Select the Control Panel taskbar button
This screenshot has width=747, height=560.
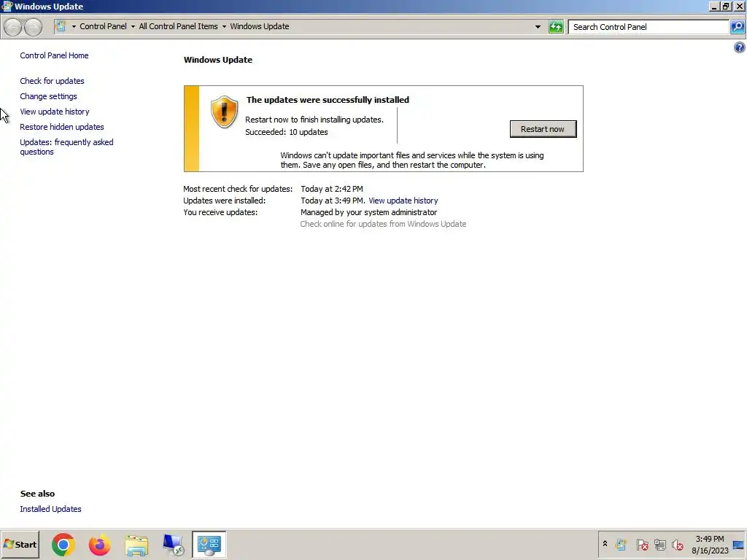click(209, 545)
